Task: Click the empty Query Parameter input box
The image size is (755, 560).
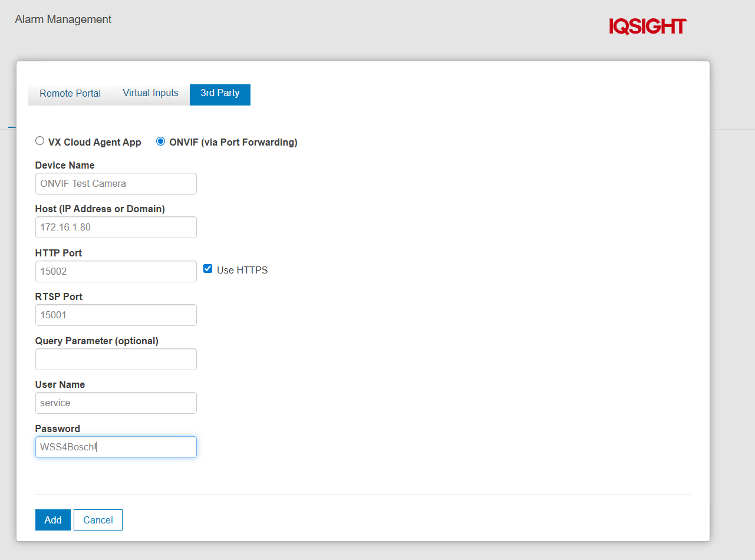Action: (x=116, y=359)
